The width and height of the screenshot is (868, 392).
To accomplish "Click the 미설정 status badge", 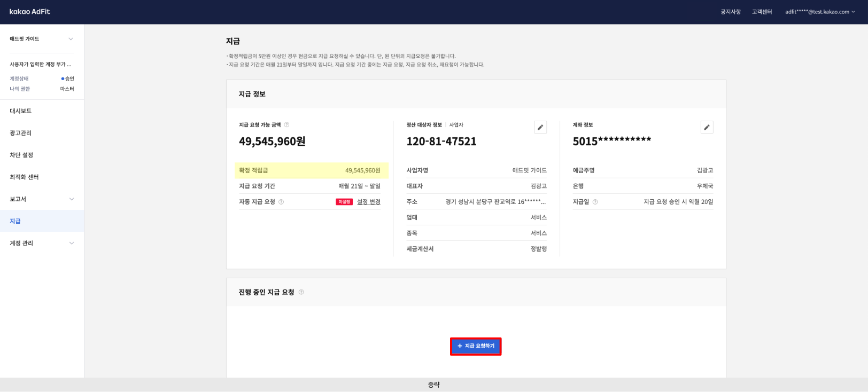I will [x=344, y=202].
